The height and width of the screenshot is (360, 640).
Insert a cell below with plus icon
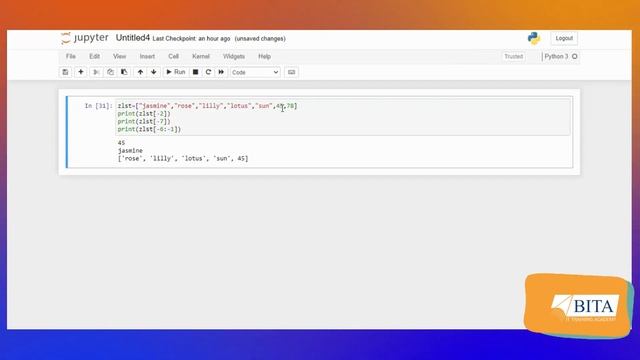(81, 72)
